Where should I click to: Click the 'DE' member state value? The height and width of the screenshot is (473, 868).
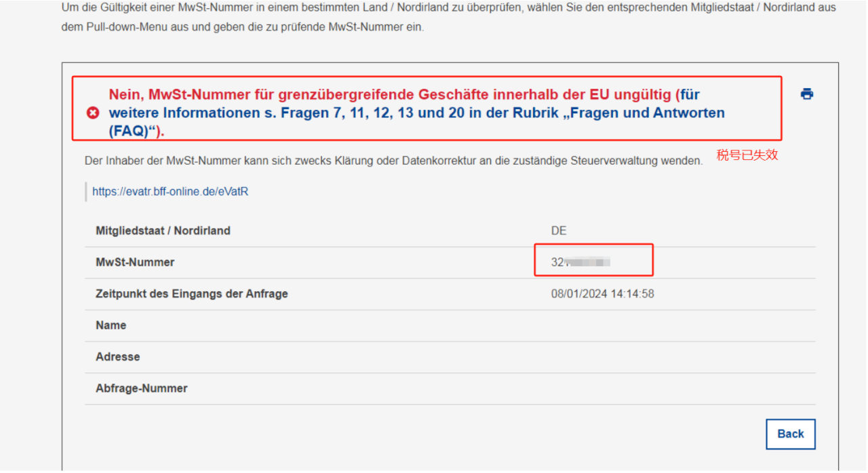click(x=559, y=230)
